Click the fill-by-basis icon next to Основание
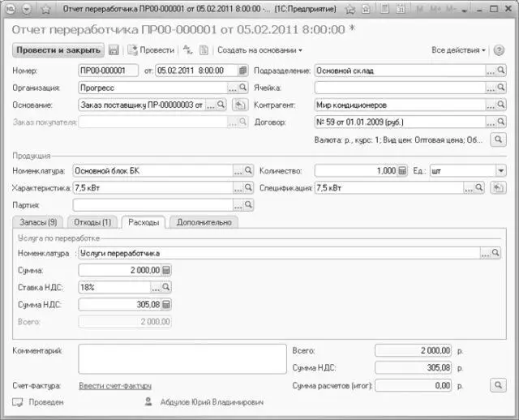Screen dimensions: 519x420 (x=240, y=105)
